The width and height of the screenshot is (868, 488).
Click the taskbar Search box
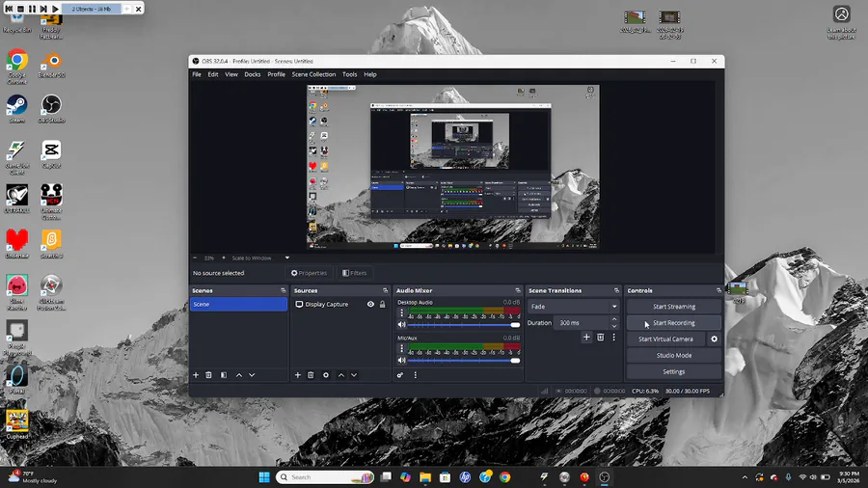[325, 477]
